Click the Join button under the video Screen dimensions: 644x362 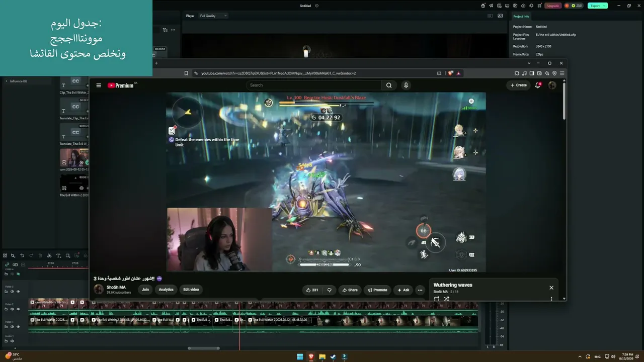(145, 290)
